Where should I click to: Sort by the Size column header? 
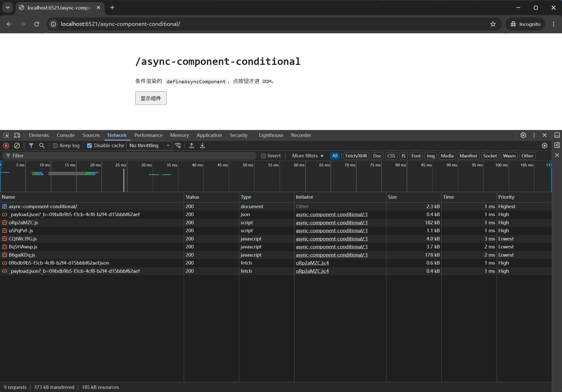click(414, 197)
